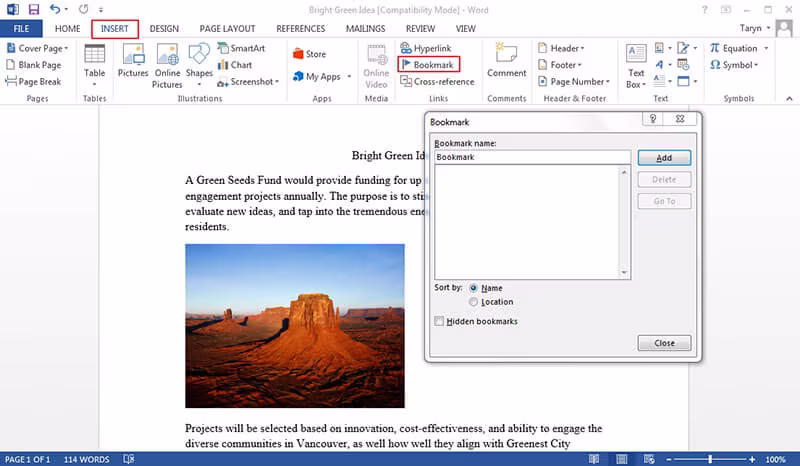
Task: Open the Footer dropdown
Action: coord(560,65)
